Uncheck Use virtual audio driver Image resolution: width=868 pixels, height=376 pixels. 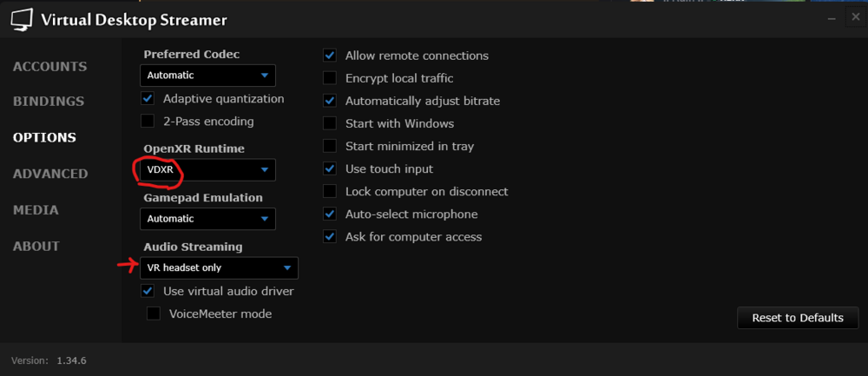(148, 291)
